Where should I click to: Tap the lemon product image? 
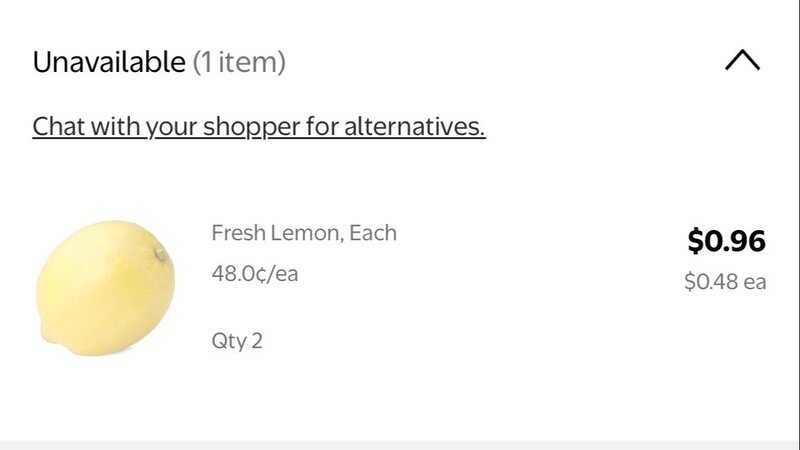(x=104, y=288)
